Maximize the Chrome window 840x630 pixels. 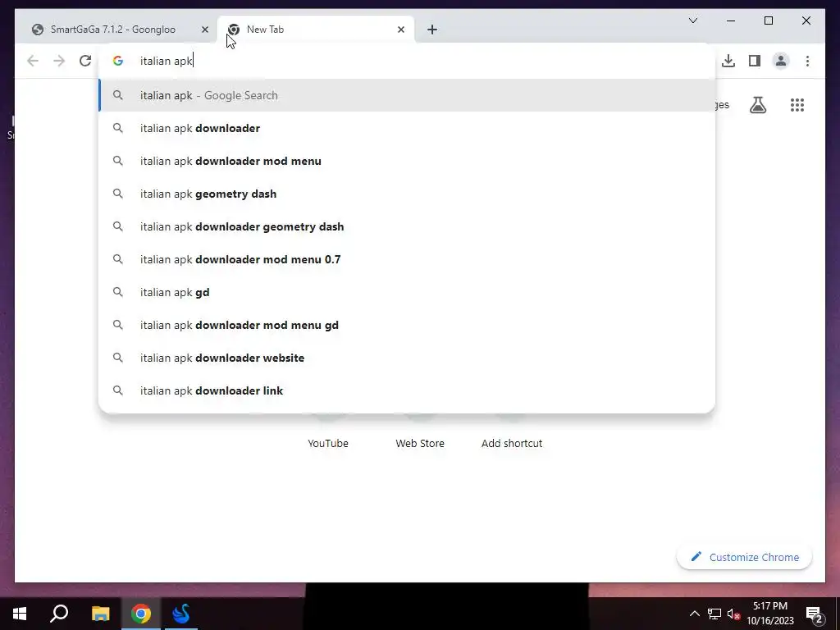click(768, 21)
